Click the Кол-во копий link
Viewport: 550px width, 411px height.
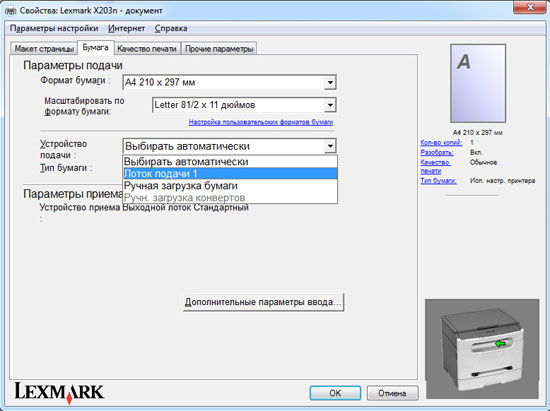tap(441, 142)
